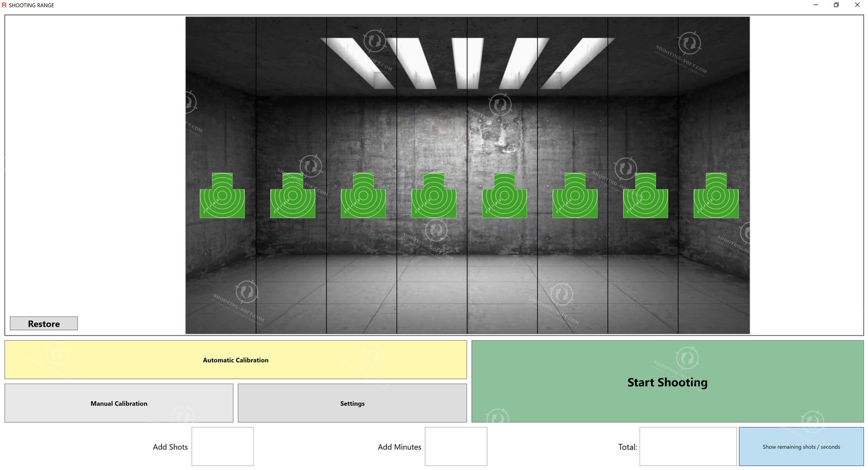Select the sixth target silhouette
Screen dimensions: 868x470
point(575,196)
